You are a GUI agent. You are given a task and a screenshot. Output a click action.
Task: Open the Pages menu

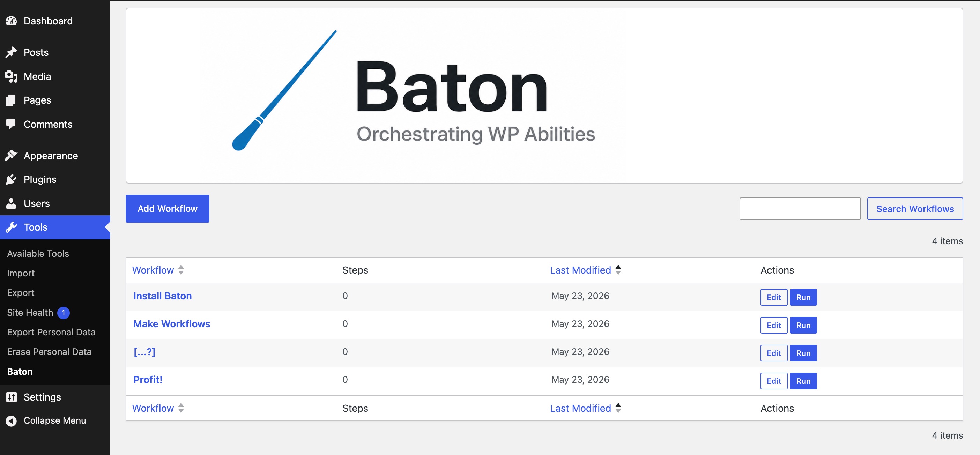click(55, 100)
